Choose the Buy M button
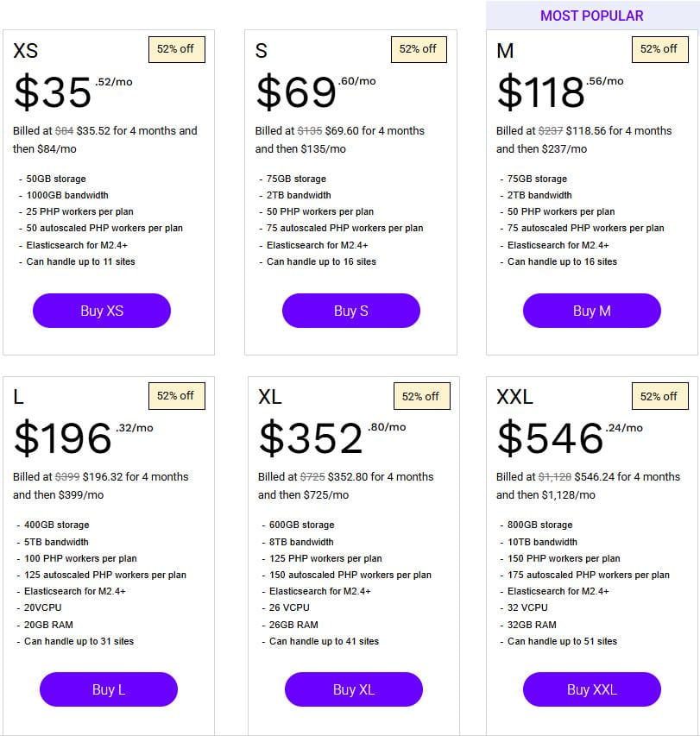This screenshot has height=736, width=700. pos(591,311)
